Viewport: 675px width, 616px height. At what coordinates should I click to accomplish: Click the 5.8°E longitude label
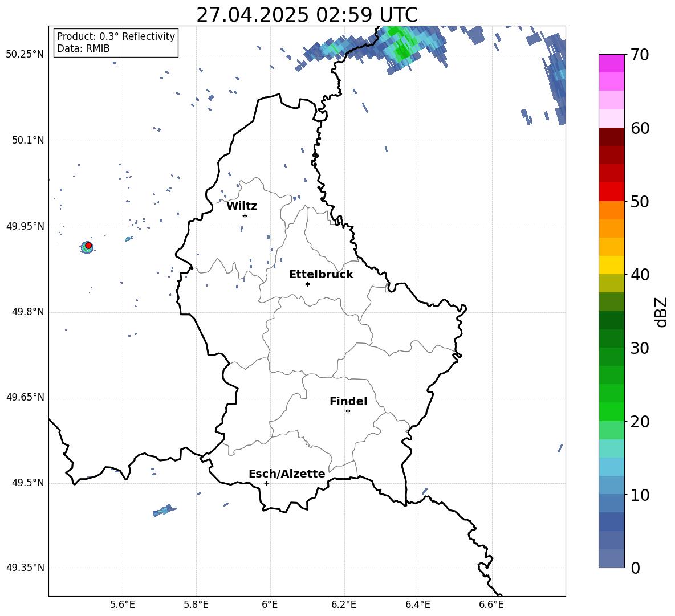pyautogui.click(x=196, y=605)
